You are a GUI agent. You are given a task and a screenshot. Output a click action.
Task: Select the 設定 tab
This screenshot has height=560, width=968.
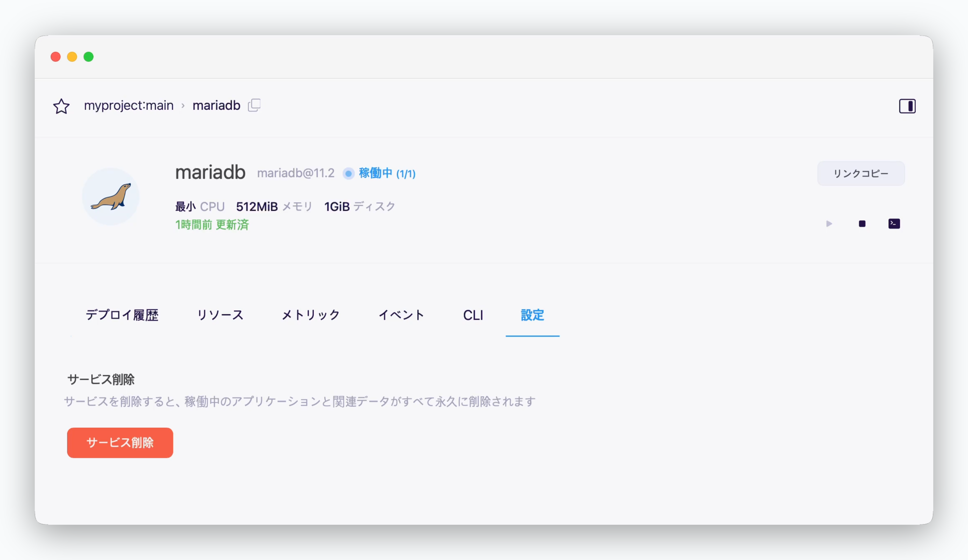pos(532,315)
